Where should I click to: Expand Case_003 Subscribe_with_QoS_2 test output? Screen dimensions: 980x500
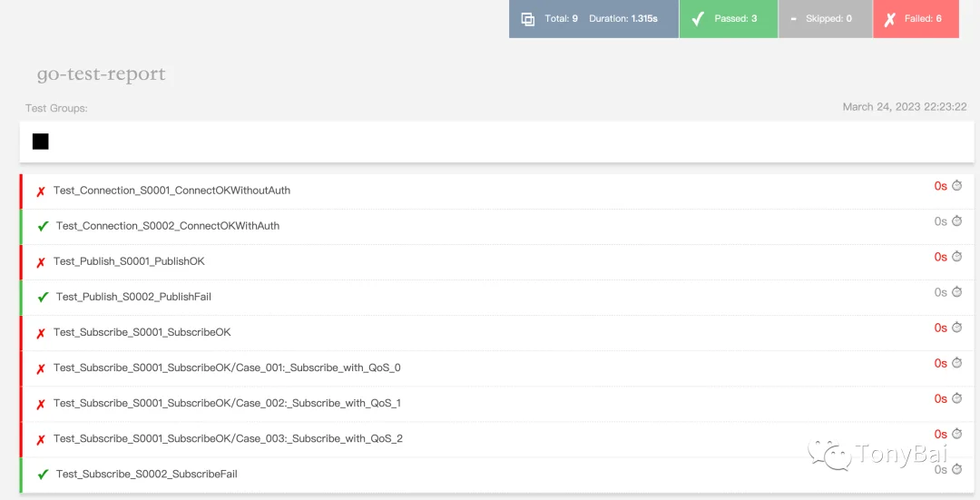(497, 439)
